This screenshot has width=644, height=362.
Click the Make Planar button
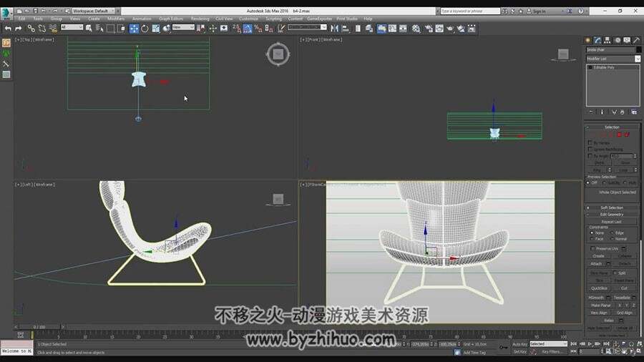pyautogui.click(x=601, y=305)
